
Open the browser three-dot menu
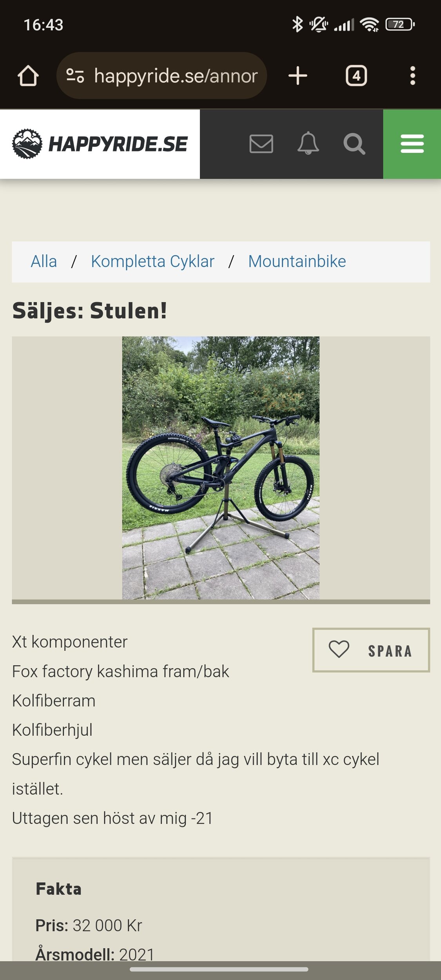(x=412, y=76)
